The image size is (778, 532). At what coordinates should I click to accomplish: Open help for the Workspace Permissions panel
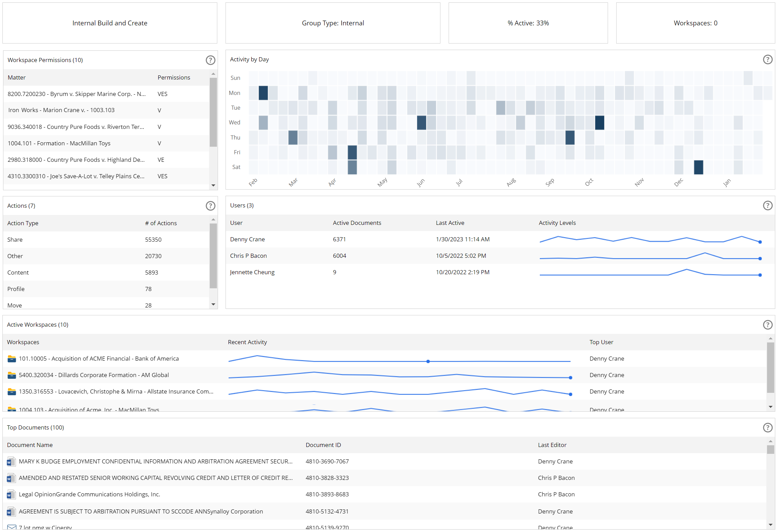point(210,60)
